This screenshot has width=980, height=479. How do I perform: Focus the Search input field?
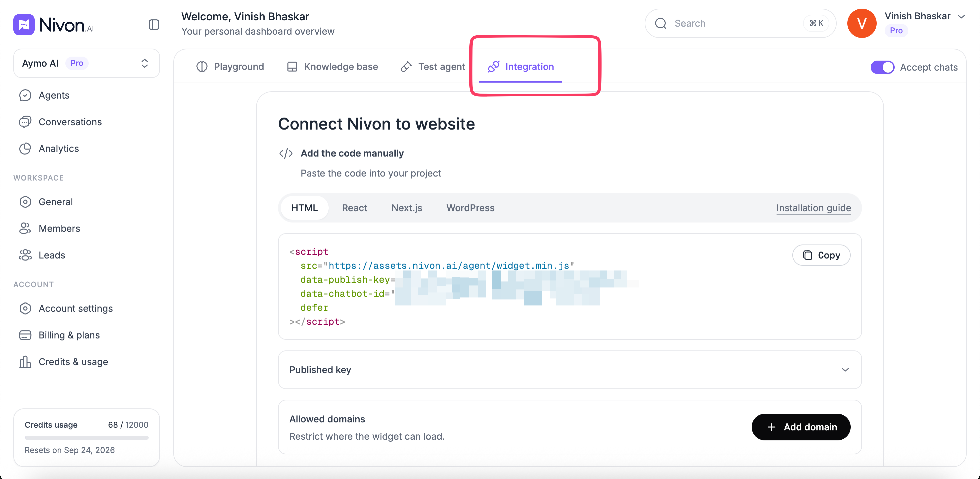740,23
